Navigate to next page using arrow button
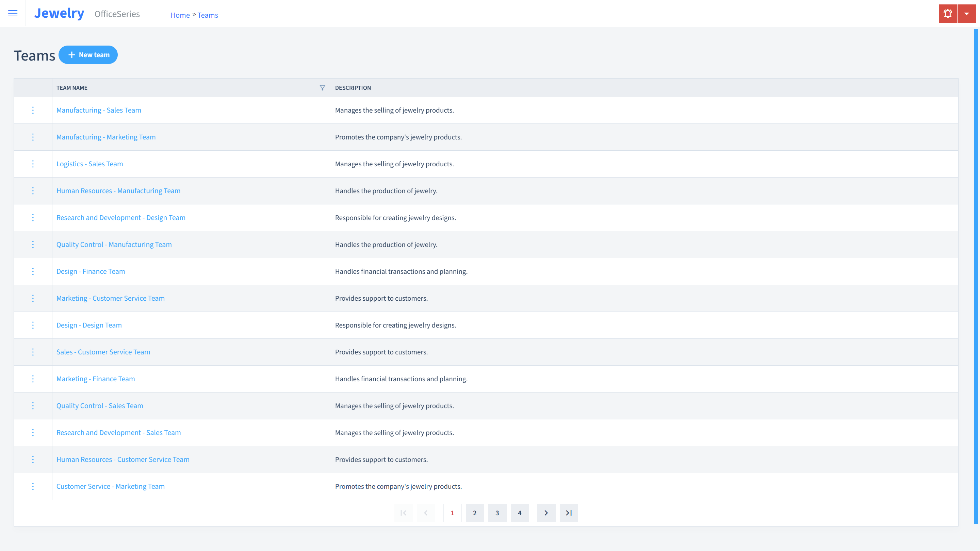Viewport: 980px width, 551px height. [x=546, y=513]
